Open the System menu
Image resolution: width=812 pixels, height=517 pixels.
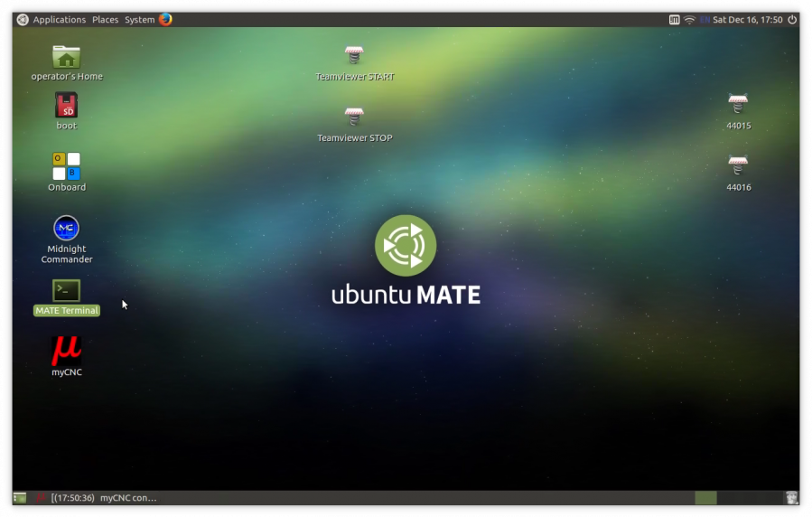[x=139, y=20]
